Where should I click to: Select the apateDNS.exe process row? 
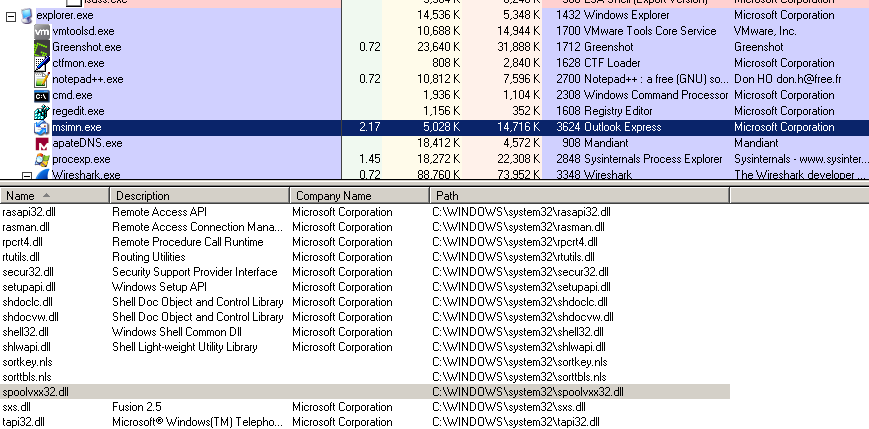434,143
